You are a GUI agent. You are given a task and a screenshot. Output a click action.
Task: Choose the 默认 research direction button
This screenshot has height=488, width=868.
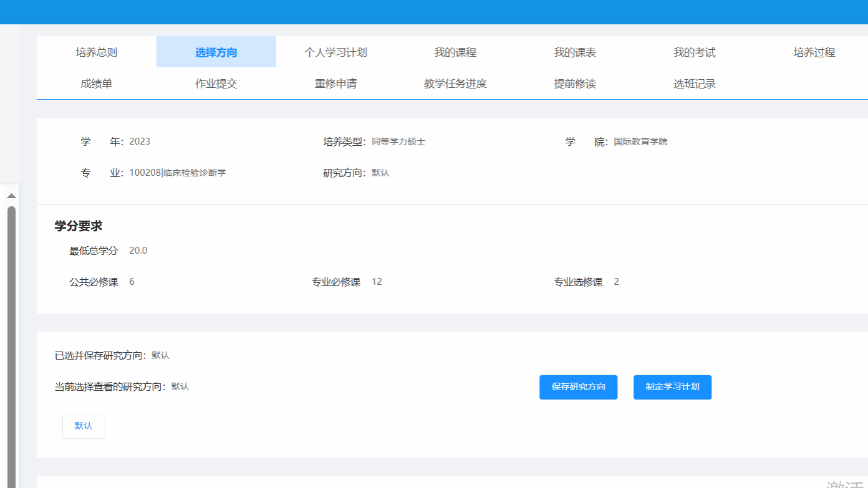click(x=84, y=426)
